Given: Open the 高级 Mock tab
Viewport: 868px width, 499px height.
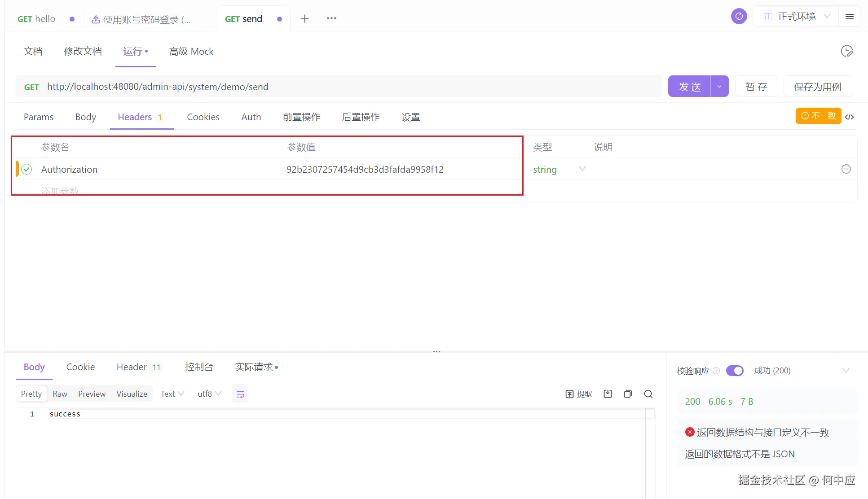Looking at the screenshot, I should [x=191, y=51].
